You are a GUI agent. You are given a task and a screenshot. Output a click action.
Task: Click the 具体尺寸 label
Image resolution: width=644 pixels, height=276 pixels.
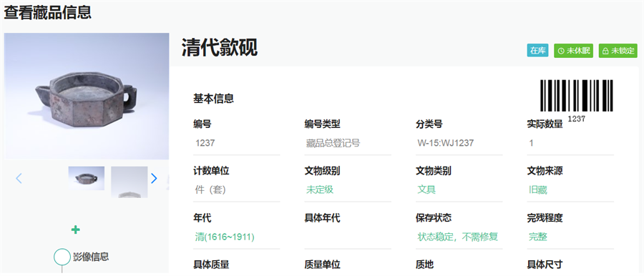click(x=545, y=265)
